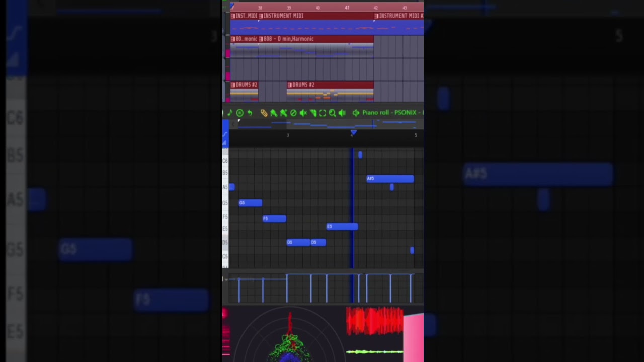Click the C6 piano key label
This screenshot has width=644, height=362.
click(x=225, y=161)
